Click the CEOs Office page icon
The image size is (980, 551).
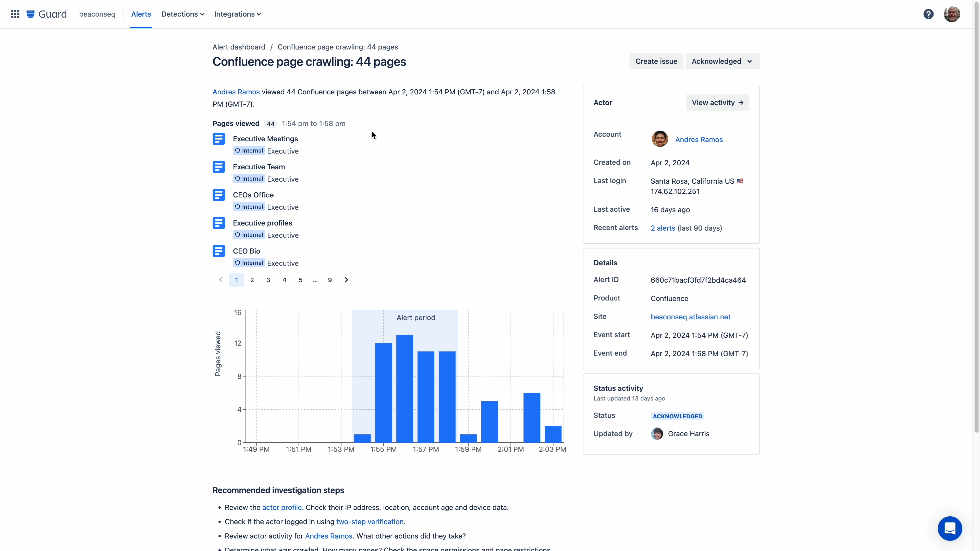pyautogui.click(x=219, y=195)
